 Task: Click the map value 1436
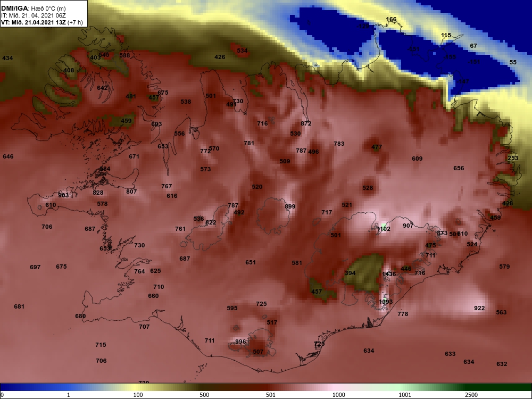click(x=389, y=274)
